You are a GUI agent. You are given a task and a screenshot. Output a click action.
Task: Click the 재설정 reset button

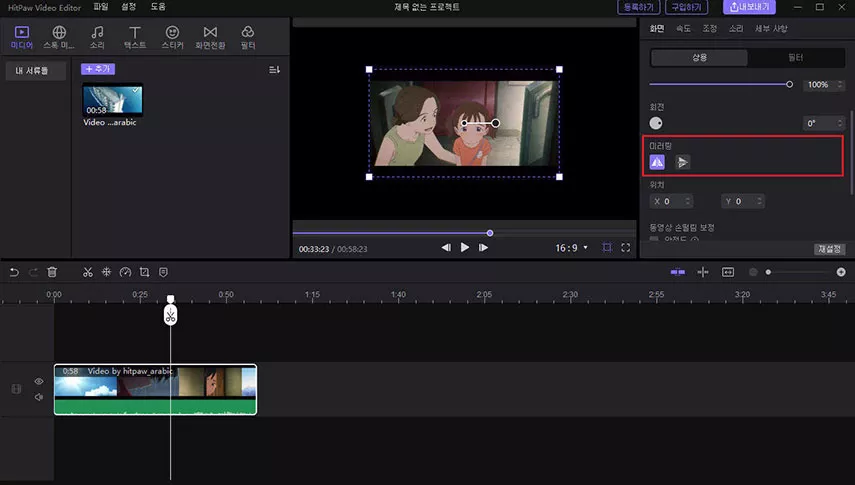click(x=829, y=249)
